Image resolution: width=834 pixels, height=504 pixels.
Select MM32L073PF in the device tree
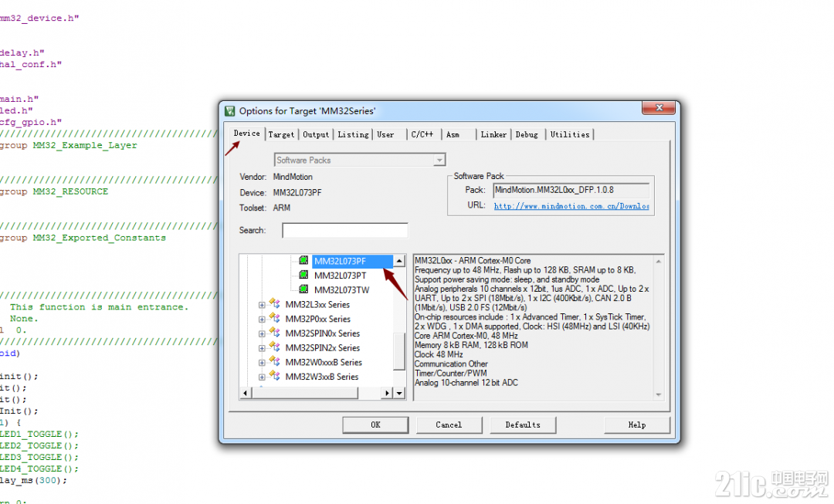point(340,261)
